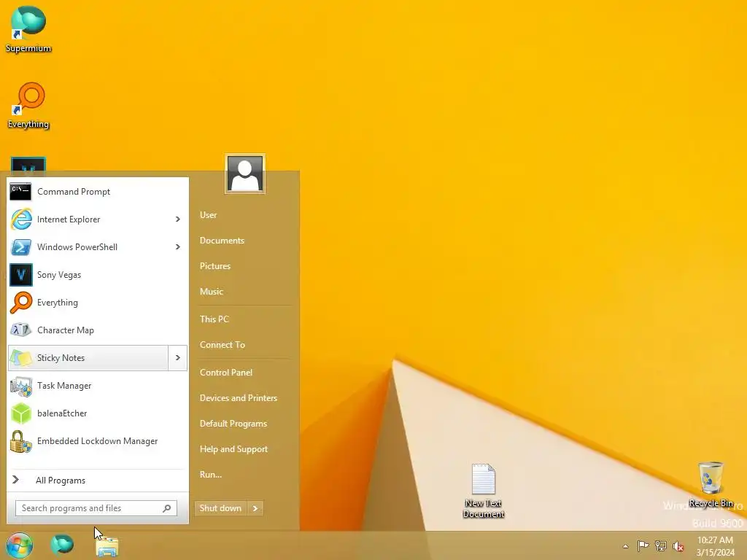Open Everything search in the start menu
The height and width of the screenshot is (560, 747).
click(x=98, y=303)
